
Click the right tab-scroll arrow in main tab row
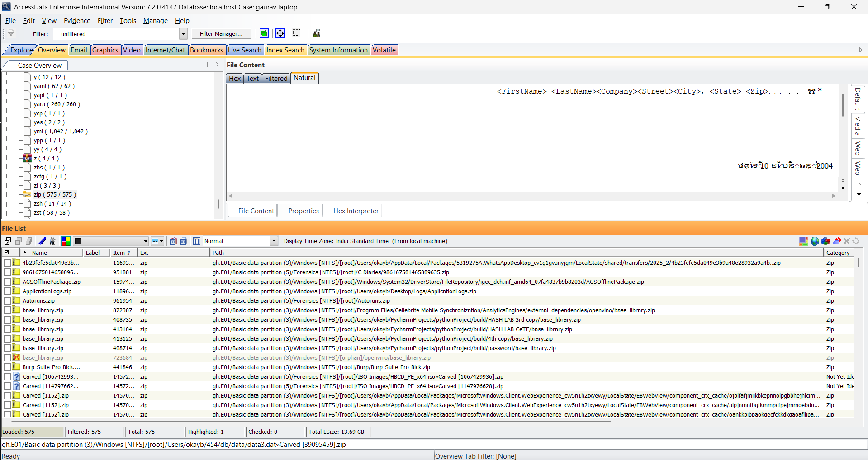(x=860, y=50)
